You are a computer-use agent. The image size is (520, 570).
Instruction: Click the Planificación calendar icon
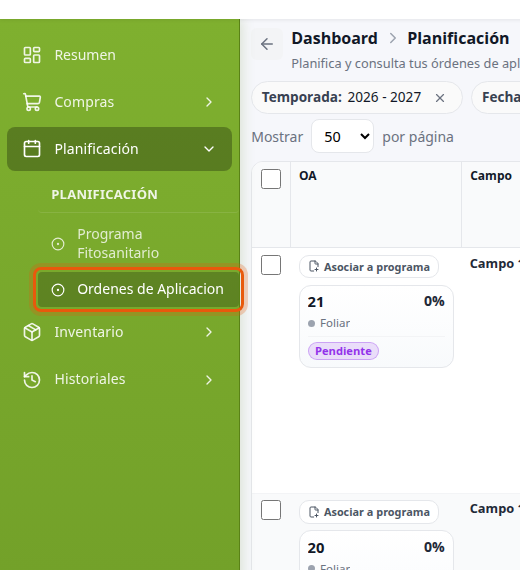(x=32, y=149)
